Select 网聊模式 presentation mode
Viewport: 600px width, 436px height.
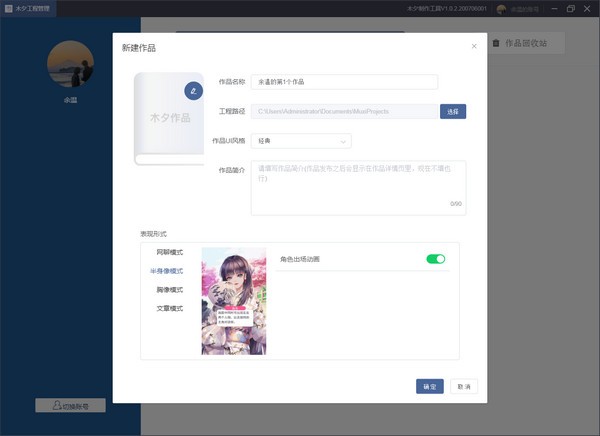[169, 253]
